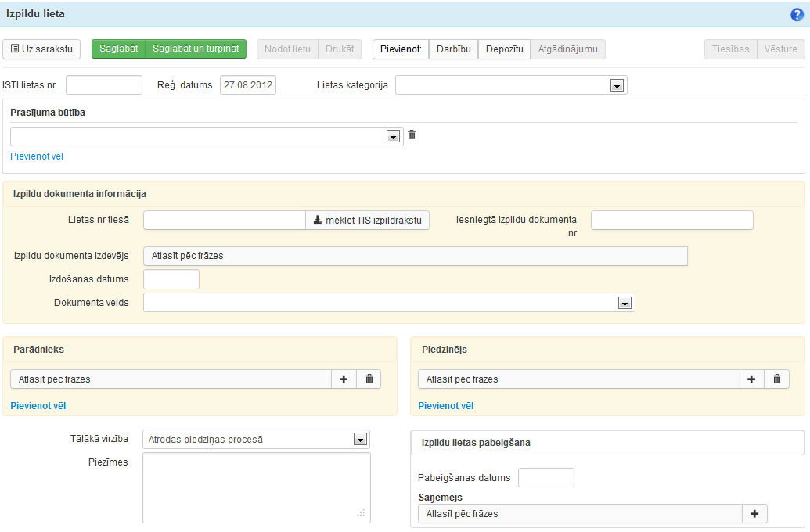
Task: Click plus icon in Piedzinējs section
Action: point(751,379)
